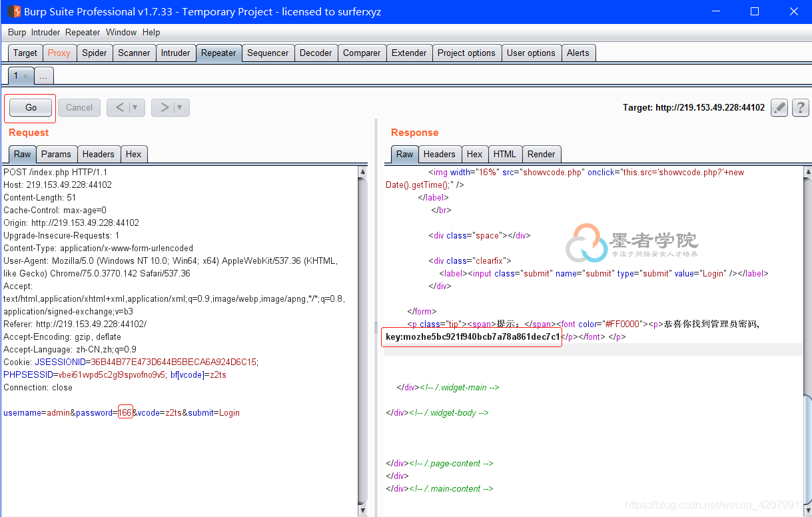
Task: Switch to the Proxy tool tab
Action: [59, 53]
